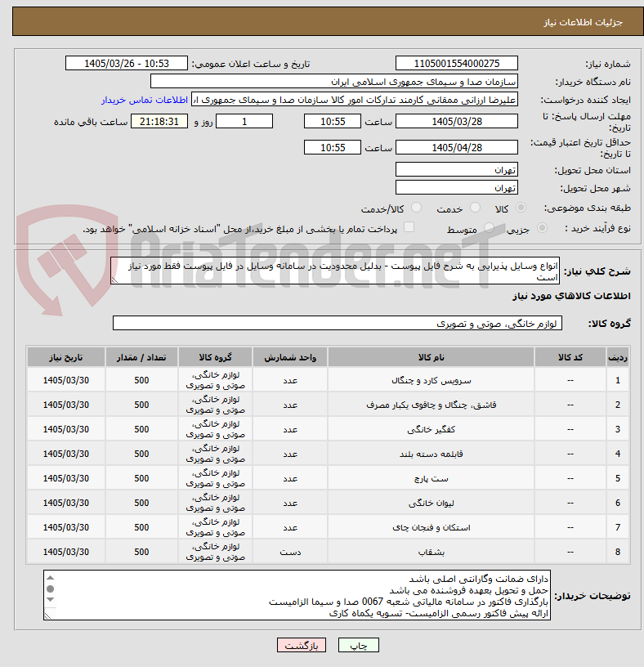Click the need number field 1105001554000275
This screenshot has height=667, width=644.
(x=456, y=64)
